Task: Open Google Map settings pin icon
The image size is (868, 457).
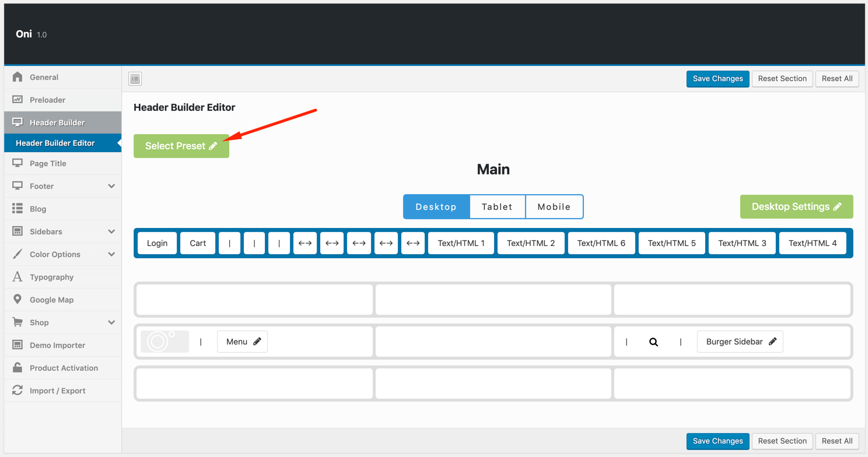Action: pyautogui.click(x=17, y=300)
